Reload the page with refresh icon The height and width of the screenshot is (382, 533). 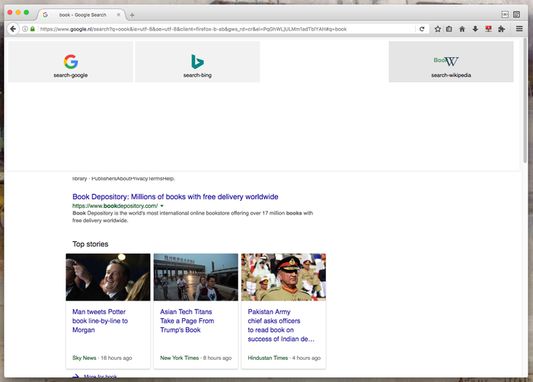pyautogui.click(x=422, y=29)
